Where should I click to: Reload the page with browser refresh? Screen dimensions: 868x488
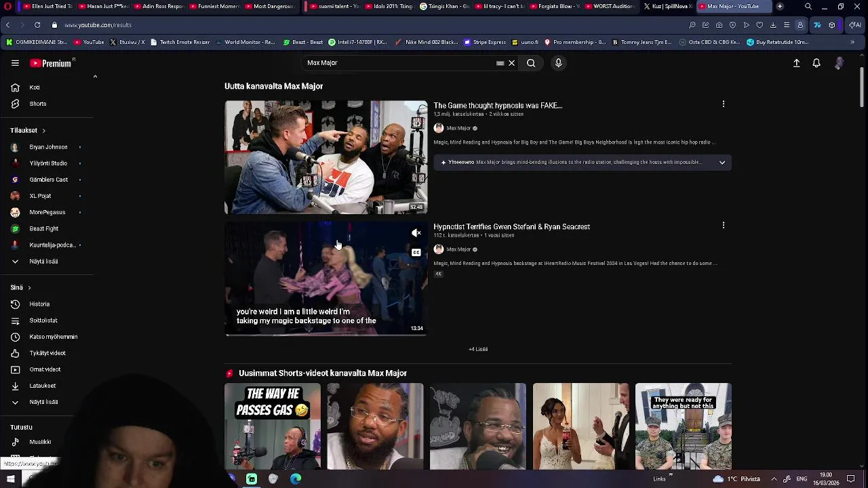coord(37,25)
